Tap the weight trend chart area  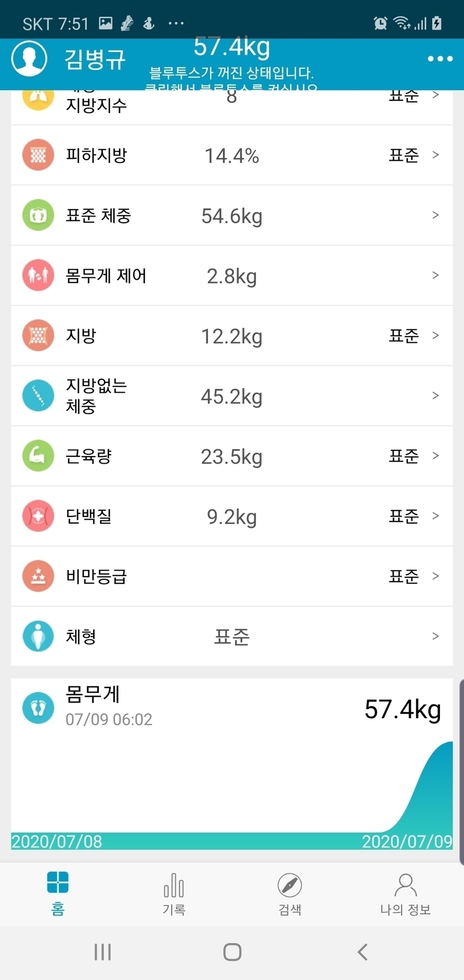[x=231, y=789]
